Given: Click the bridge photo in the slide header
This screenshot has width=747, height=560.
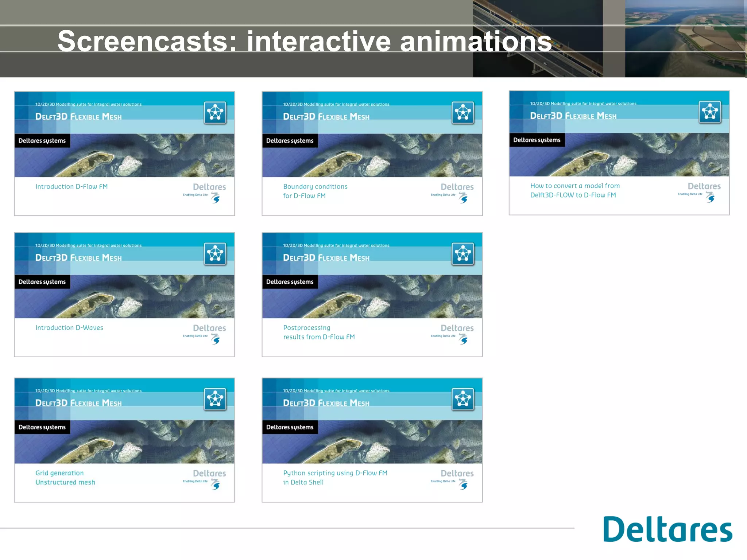Looking at the screenshot, I should (x=538, y=39).
